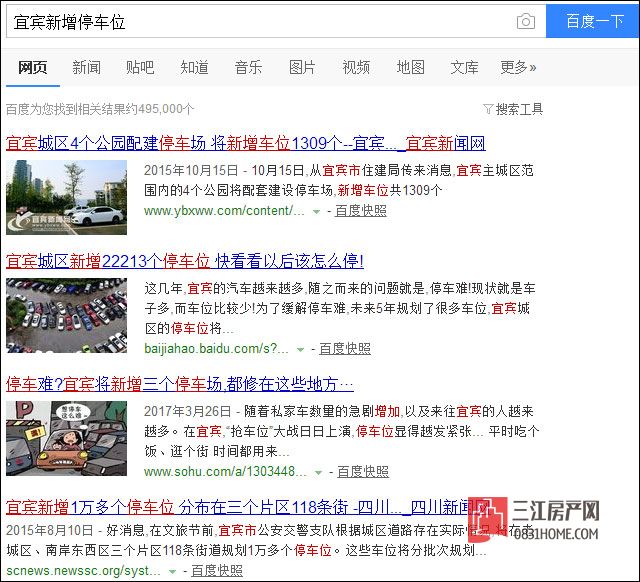Open the 文库 tab
Image resolution: width=640 pixels, height=582 pixels.
coord(464,67)
